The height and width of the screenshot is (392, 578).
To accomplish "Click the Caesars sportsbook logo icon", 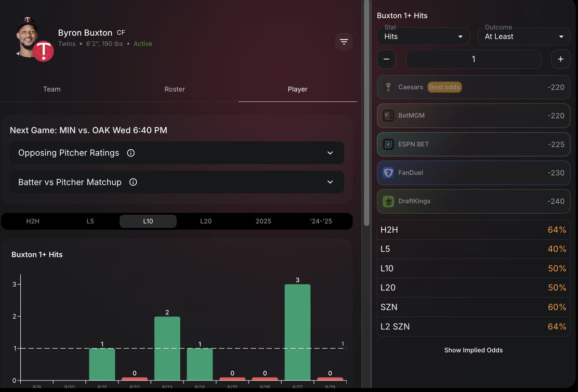I will (x=388, y=87).
